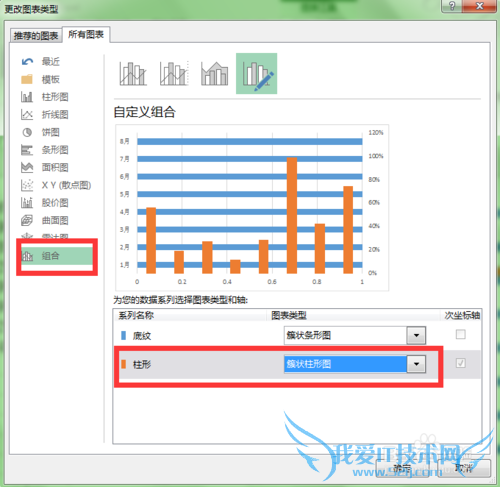Pick the stacked area-column combo subtype

pyautogui.click(x=215, y=74)
